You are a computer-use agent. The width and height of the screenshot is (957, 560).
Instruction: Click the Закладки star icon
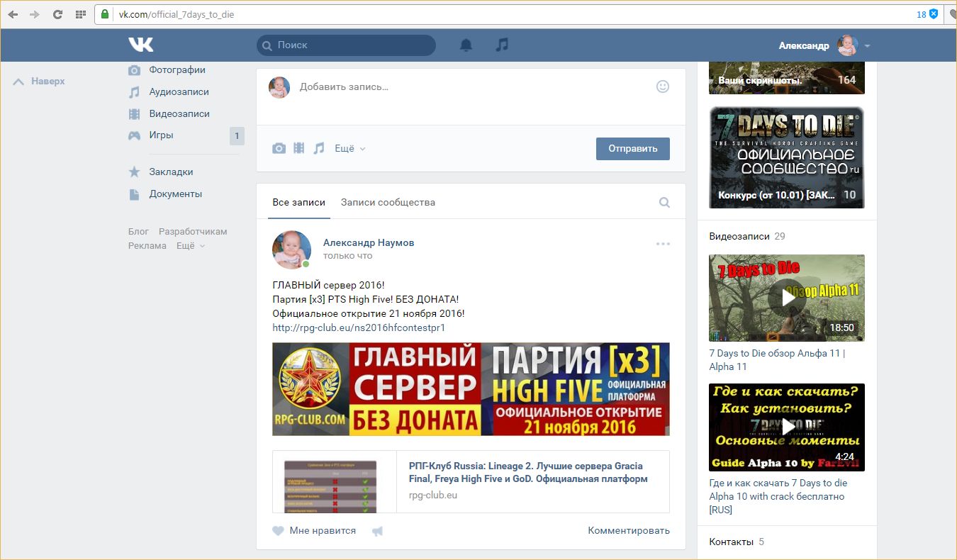(x=134, y=172)
